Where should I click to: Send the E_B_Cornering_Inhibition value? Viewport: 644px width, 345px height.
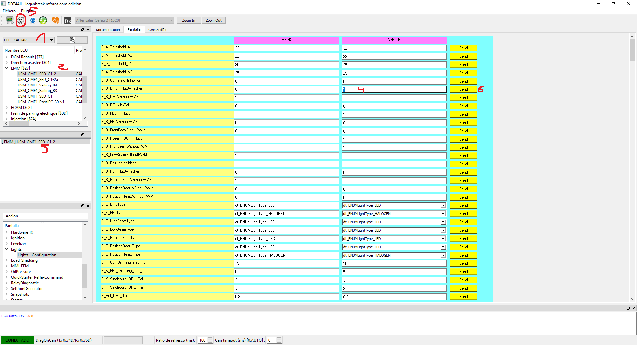[463, 81]
